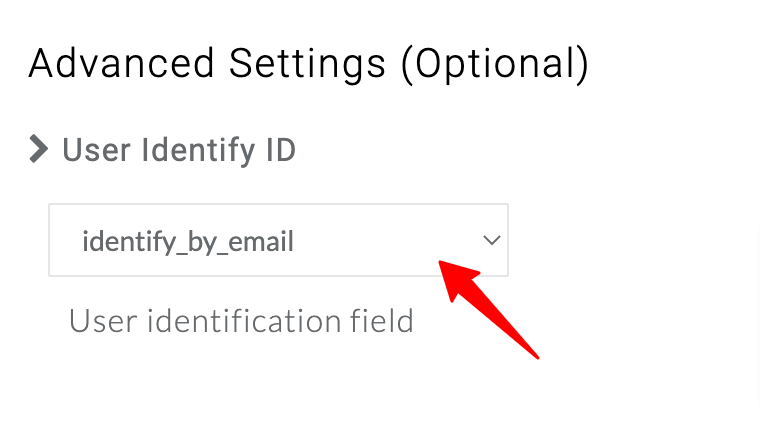Click the User identification field caption
This screenshot has width=760, height=442.
click(x=241, y=321)
